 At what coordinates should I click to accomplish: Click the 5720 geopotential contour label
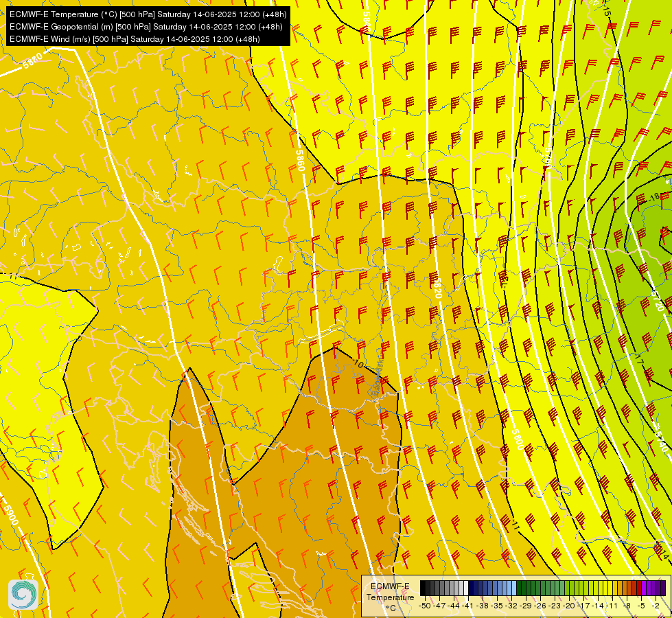point(657,301)
